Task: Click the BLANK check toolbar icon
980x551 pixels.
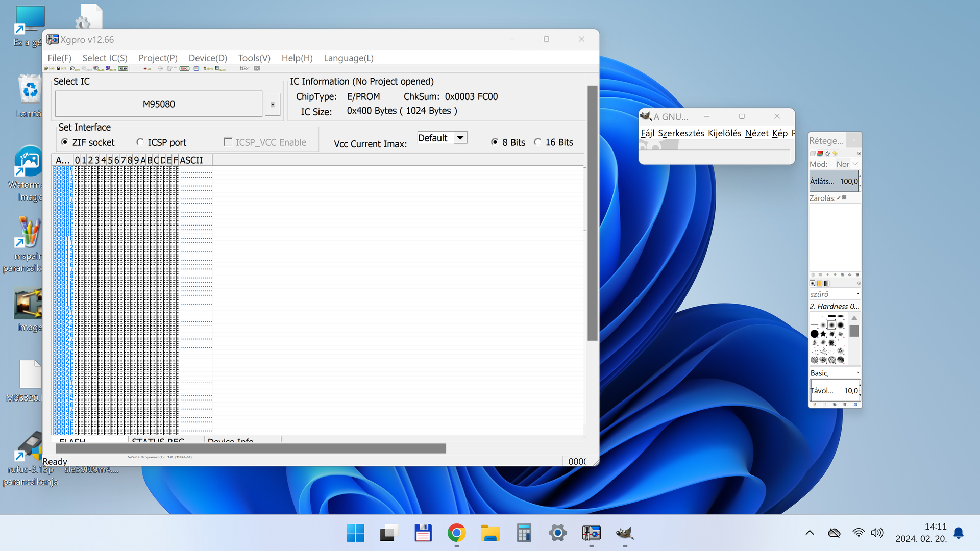Action: click(x=99, y=68)
